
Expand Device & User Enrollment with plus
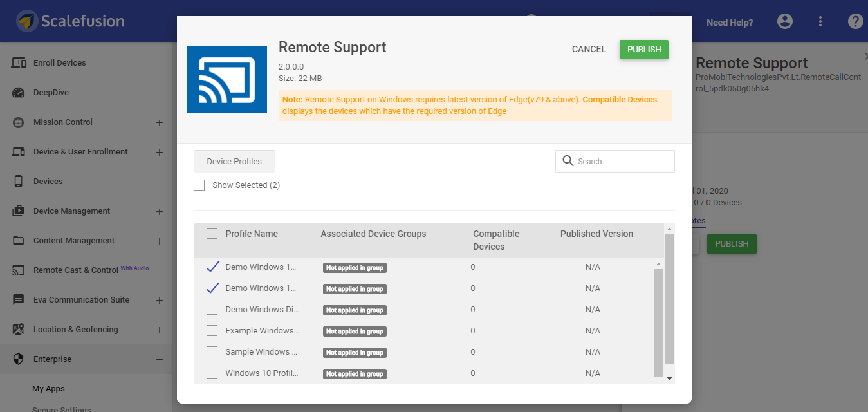point(160,152)
